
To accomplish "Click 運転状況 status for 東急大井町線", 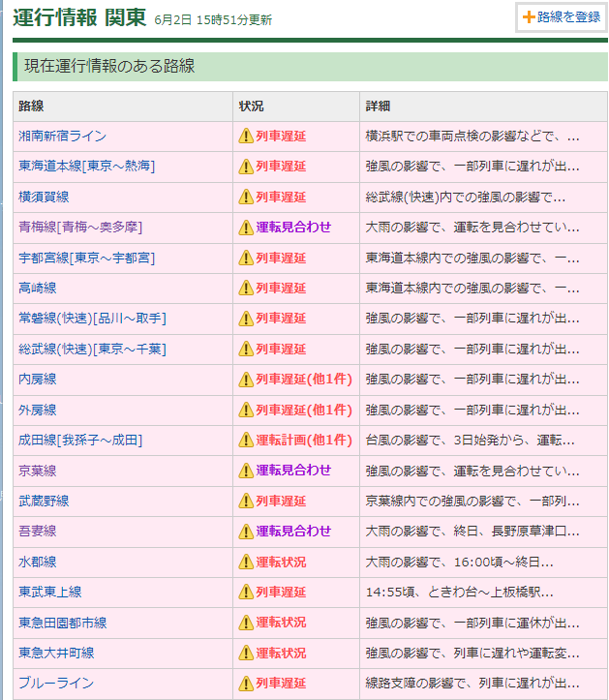I will tap(281, 654).
